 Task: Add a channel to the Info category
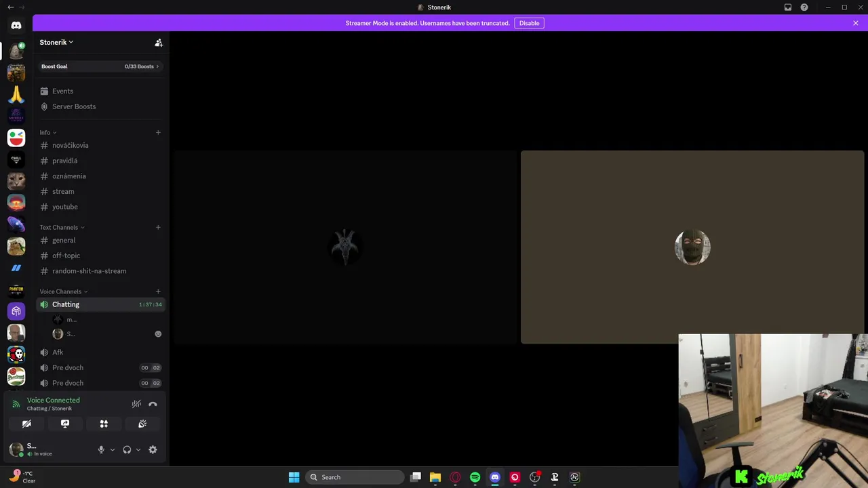tap(158, 132)
